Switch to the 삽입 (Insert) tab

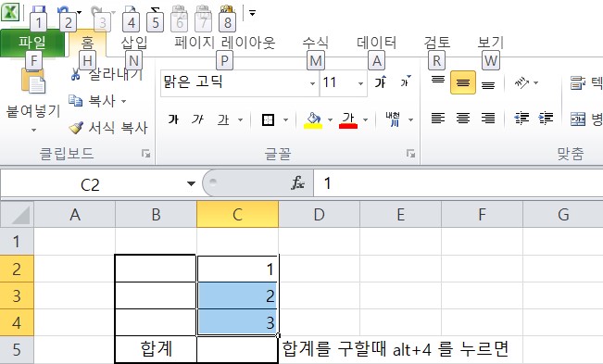(x=134, y=43)
